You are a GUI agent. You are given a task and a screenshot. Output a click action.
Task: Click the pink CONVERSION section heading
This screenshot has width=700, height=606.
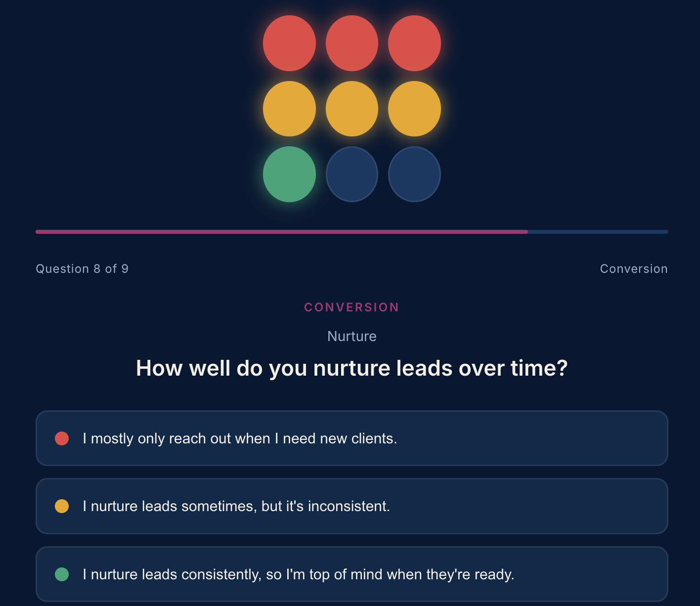(351, 307)
